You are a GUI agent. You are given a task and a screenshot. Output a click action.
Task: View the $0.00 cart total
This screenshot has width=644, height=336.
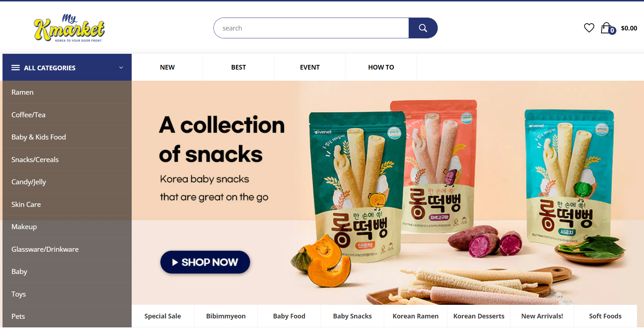[629, 28]
